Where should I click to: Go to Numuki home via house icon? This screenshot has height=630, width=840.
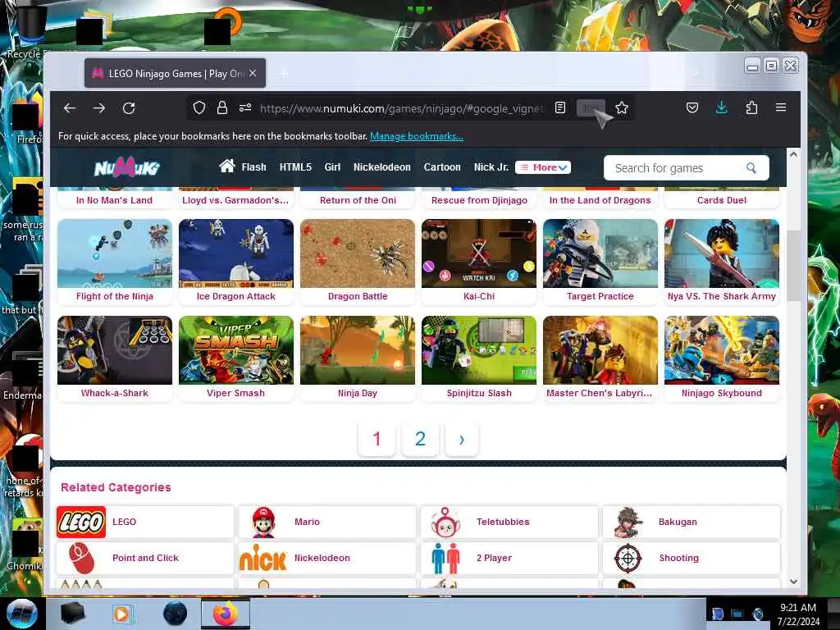point(227,166)
